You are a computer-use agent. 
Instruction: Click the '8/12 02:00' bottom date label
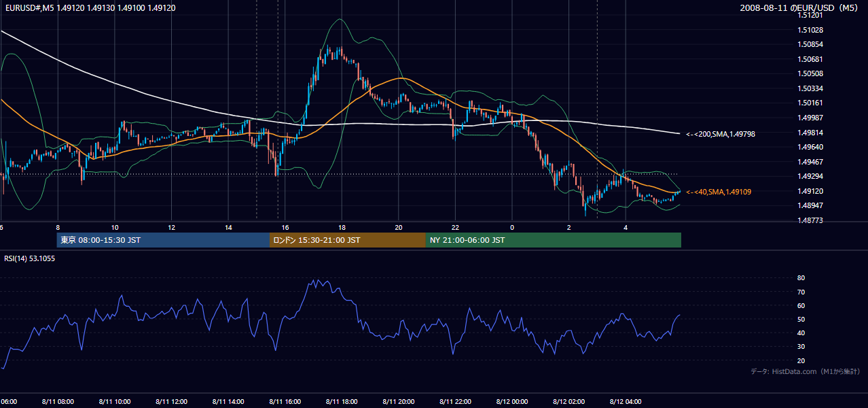tap(568, 402)
